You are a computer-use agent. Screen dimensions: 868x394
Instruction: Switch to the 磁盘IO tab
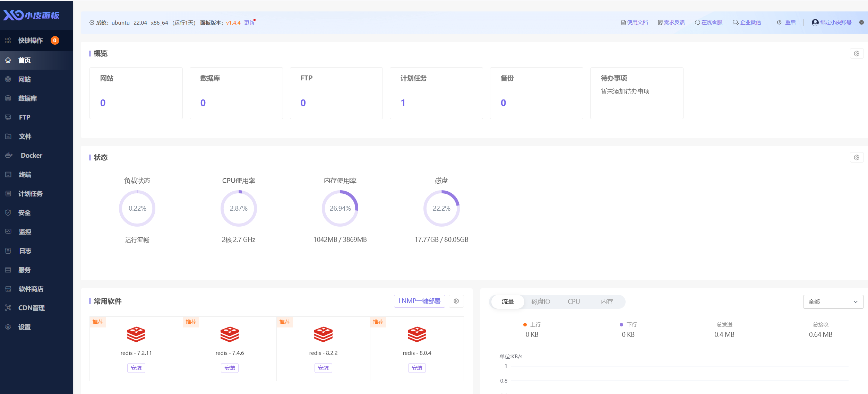point(541,302)
